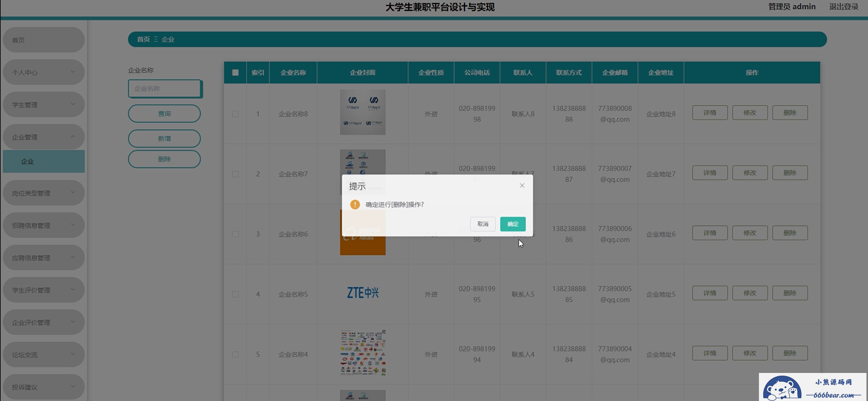This screenshot has width=868, height=401.
Task: Click the 新增 add button
Action: coord(164,139)
